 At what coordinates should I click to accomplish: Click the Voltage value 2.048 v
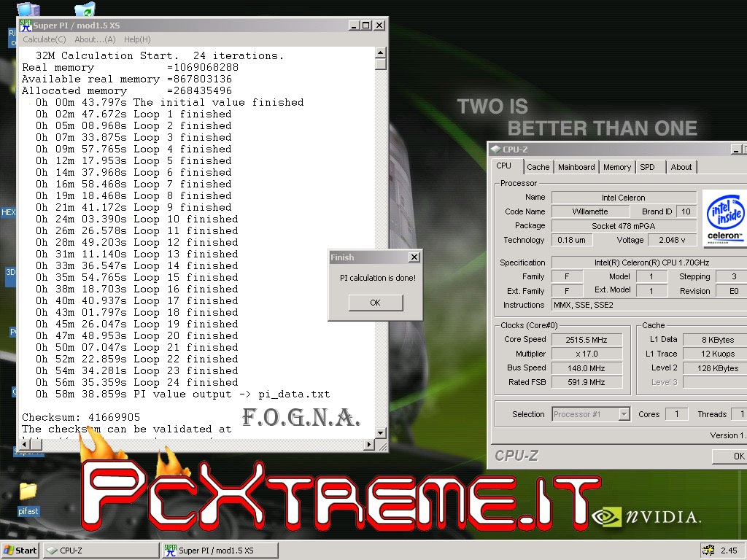click(x=672, y=240)
